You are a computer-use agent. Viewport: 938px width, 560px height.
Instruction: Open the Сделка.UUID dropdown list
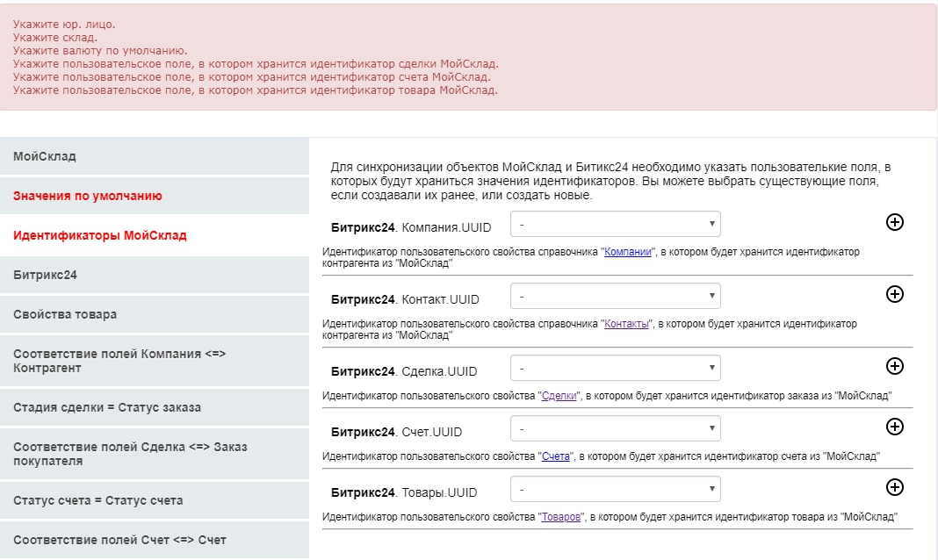pos(615,369)
